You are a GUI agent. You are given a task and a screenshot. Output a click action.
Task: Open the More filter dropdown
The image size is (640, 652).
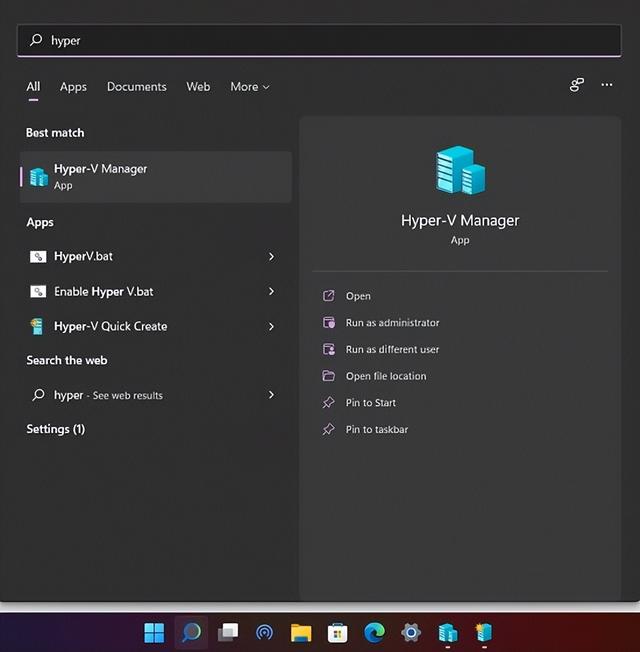pyautogui.click(x=250, y=86)
